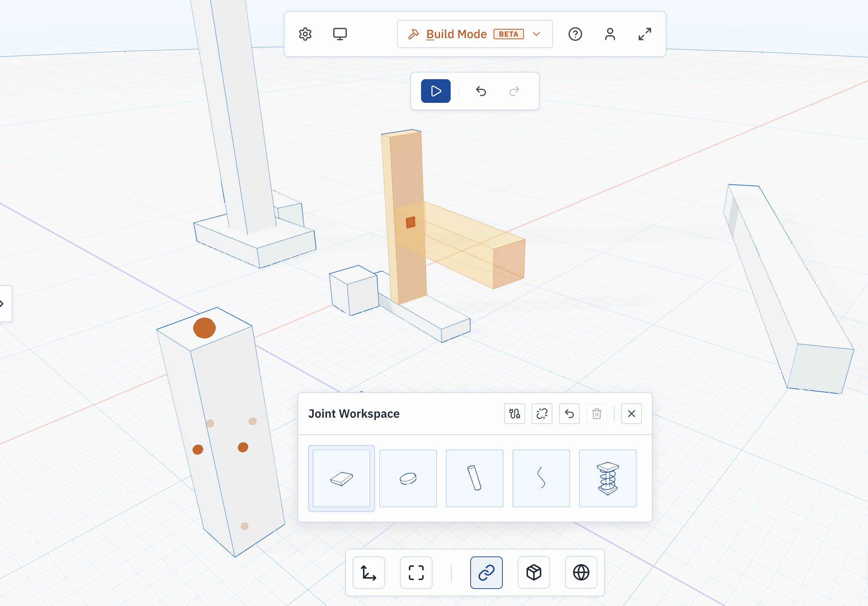Screen dimensions: 868x606
Task: Select the fixed flat plate joint type
Action: click(x=342, y=478)
